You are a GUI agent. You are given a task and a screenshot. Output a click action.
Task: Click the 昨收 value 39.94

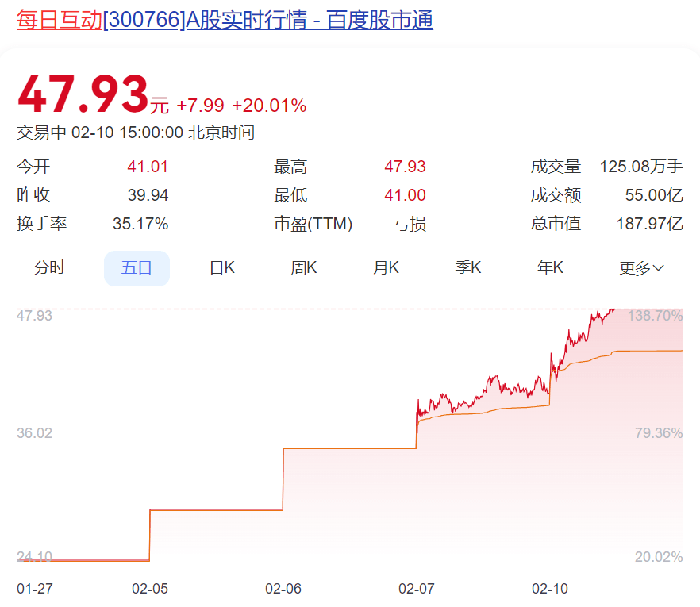click(x=148, y=195)
